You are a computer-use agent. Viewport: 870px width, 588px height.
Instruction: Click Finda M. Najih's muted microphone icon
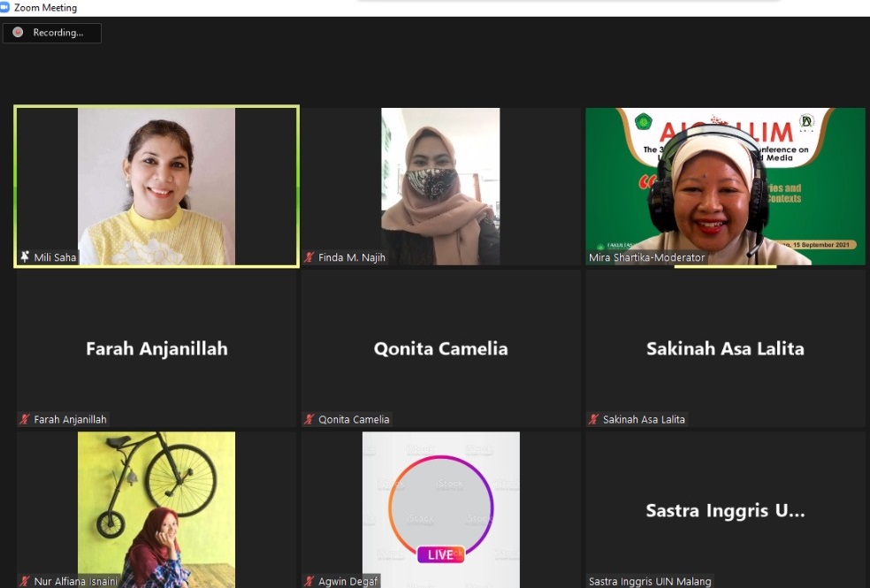pos(309,257)
